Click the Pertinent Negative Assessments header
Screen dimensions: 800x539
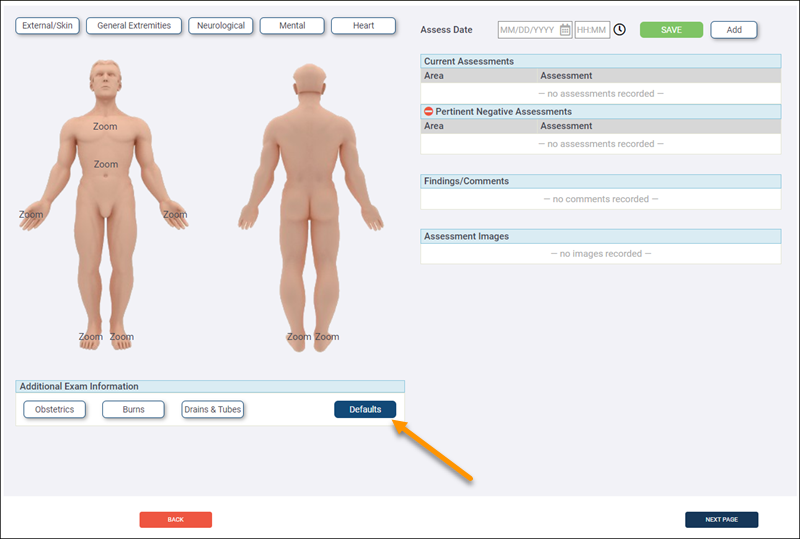601,111
